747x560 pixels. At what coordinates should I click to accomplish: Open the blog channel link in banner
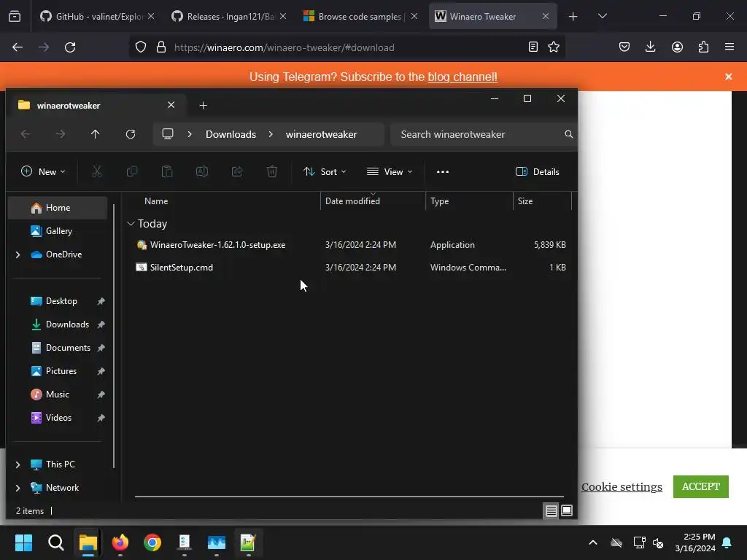click(462, 77)
